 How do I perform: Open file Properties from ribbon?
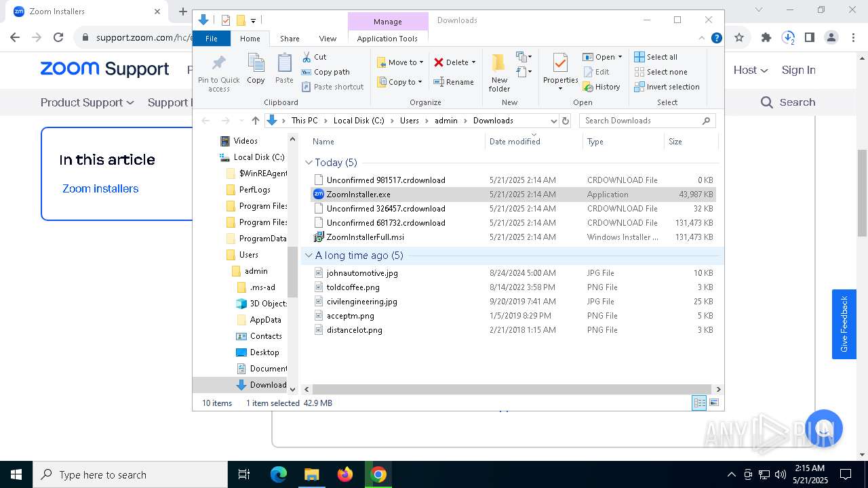click(560, 73)
